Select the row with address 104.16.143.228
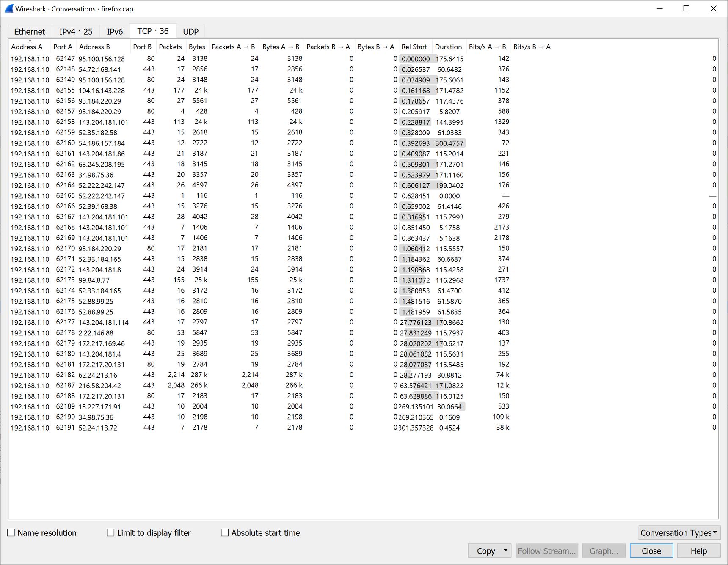Screen dimensions: 728x565 363,91
